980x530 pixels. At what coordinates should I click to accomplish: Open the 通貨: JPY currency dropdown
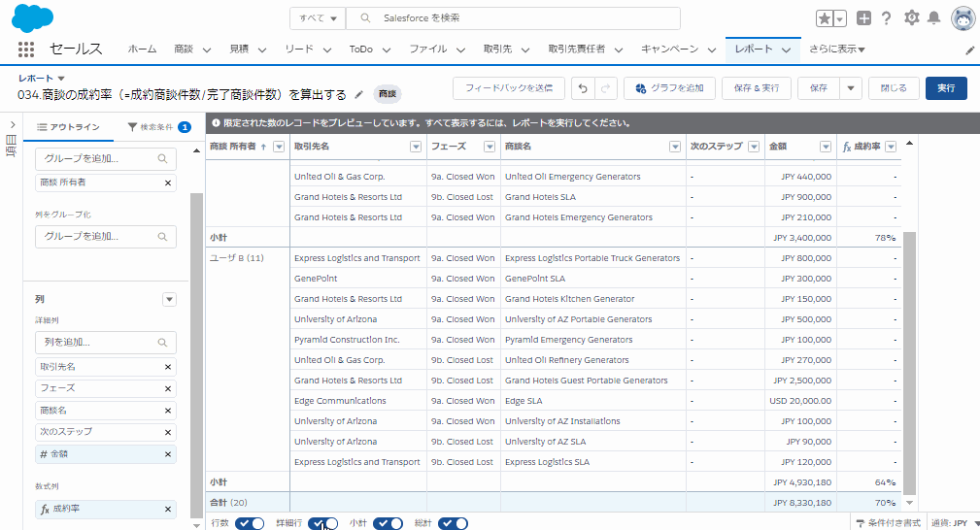click(955, 523)
